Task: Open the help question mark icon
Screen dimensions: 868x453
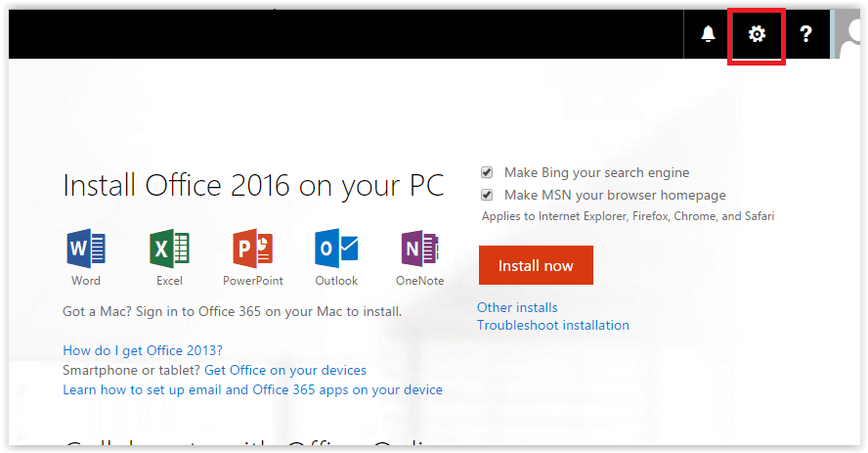Action: click(x=806, y=34)
